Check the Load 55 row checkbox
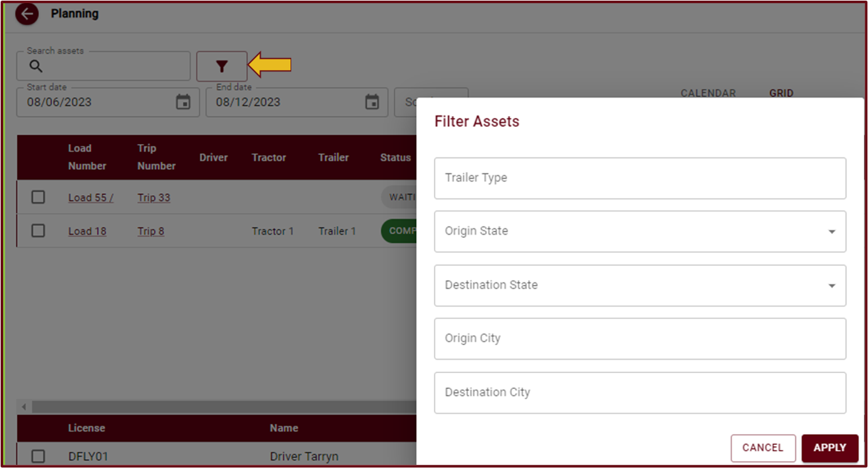The image size is (868, 468). pos(38,197)
